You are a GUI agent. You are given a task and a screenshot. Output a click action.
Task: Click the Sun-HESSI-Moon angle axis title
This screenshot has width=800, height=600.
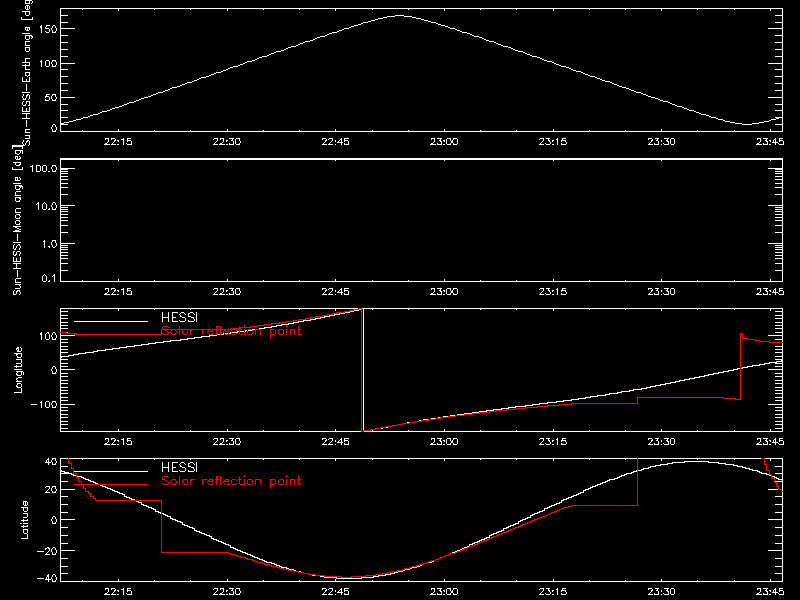[x=17, y=220]
